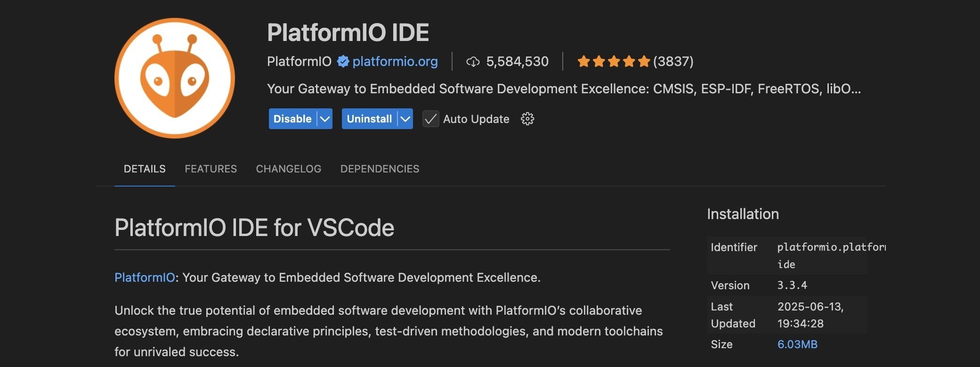Open the extension settings gear icon
The height and width of the screenshot is (367, 980).
tap(527, 119)
